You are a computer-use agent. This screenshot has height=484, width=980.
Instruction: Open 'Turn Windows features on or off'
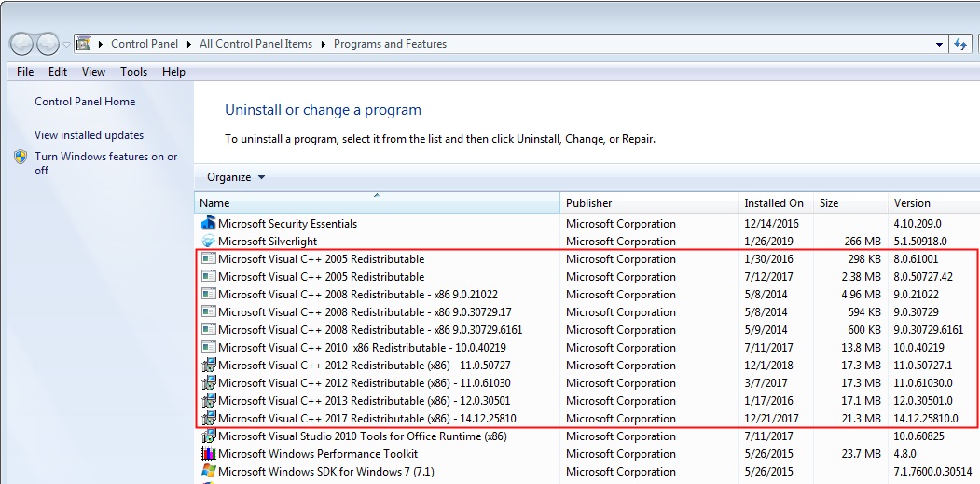(105, 163)
